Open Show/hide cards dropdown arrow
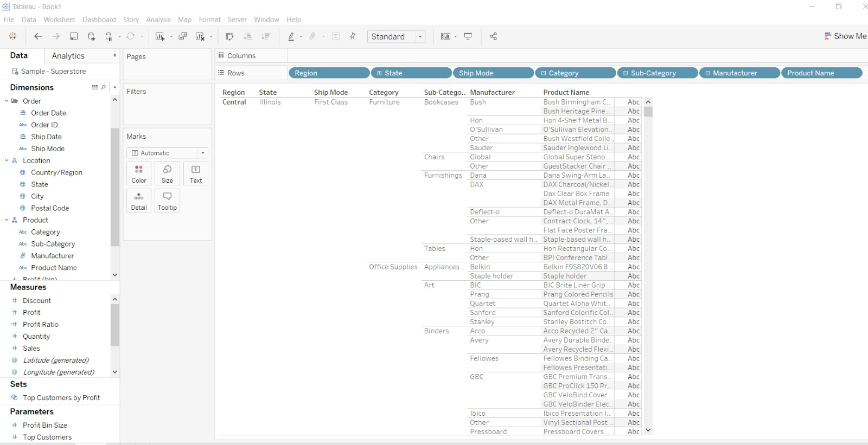 click(x=455, y=36)
